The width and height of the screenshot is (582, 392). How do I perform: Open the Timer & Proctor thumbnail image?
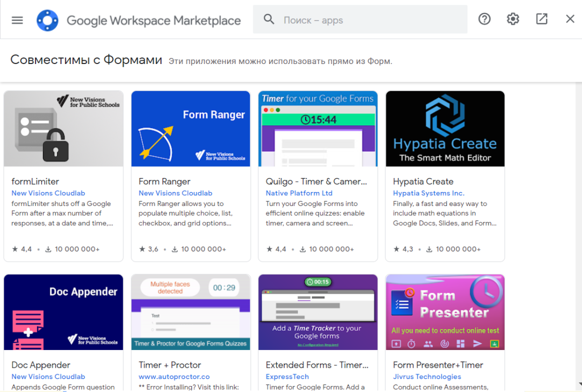tap(191, 312)
